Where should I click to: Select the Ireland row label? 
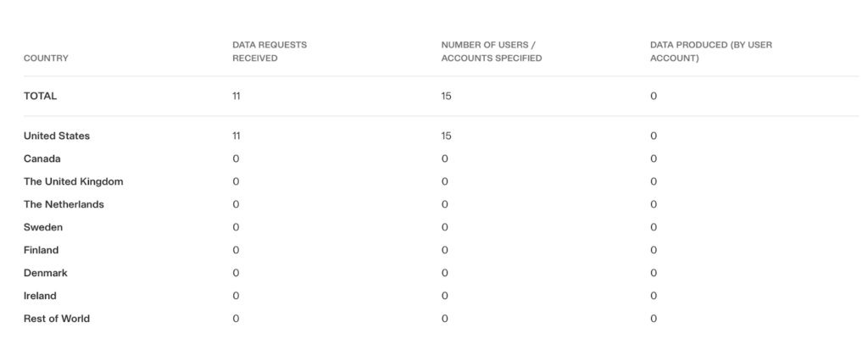pyautogui.click(x=41, y=296)
